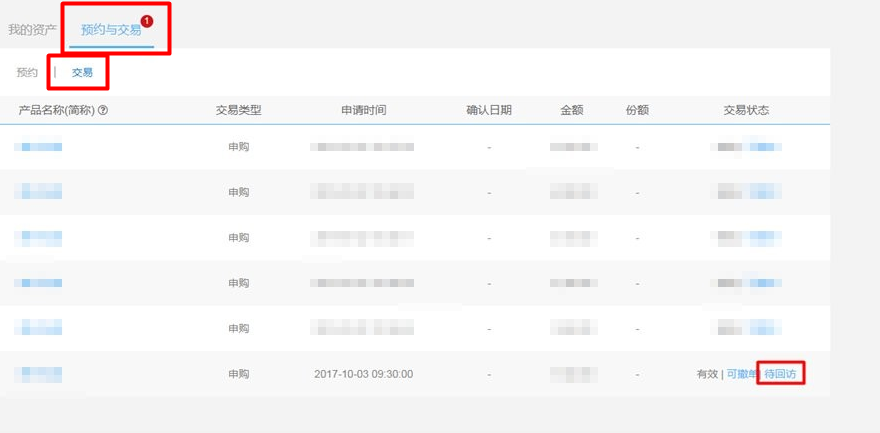Click the help icon beside 产品名称(简称)
Image resolution: width=880 pixels, height=433 pixels.
[x=103, y=110]
